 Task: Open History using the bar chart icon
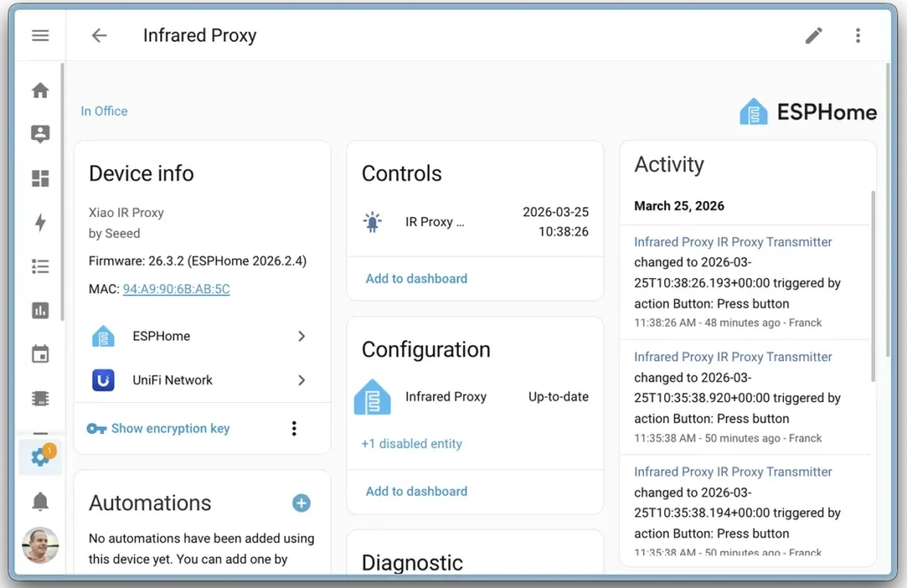pos(41,310)
